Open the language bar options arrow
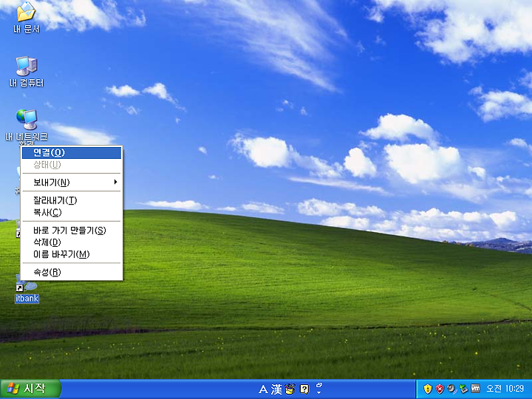This screenshot has height=399, width=532. (x=319, y=392)
